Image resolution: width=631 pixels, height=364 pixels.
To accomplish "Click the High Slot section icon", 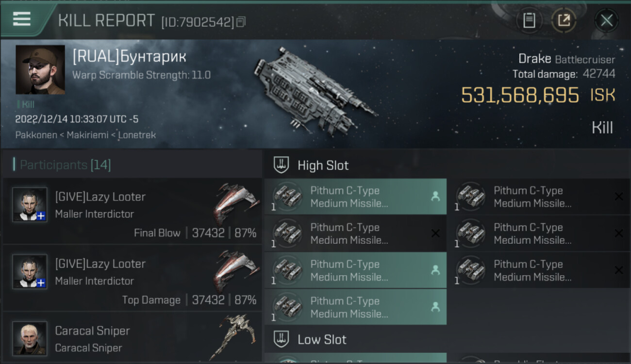I will coord(282,165).
